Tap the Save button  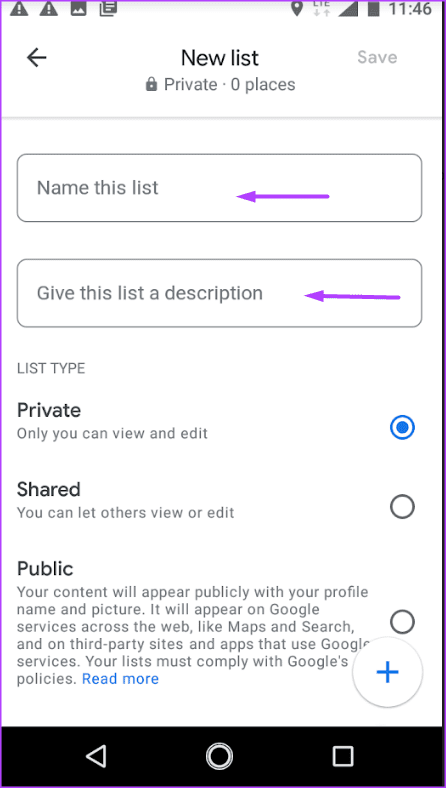377,57
